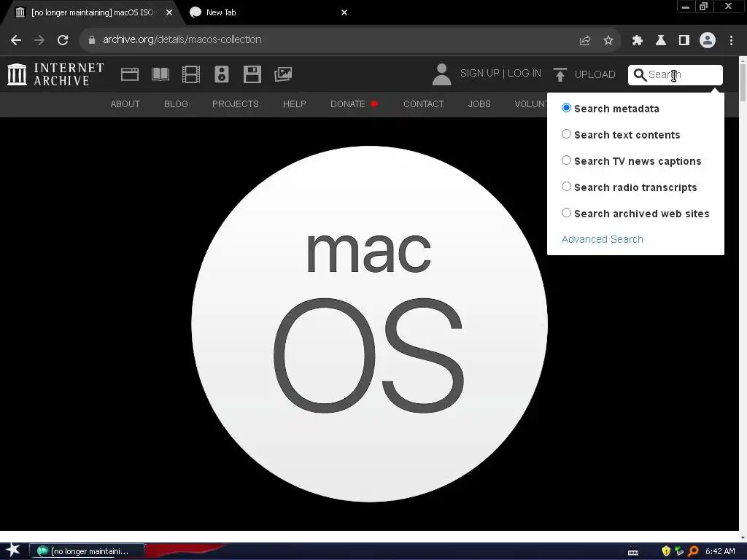Go back with browser back arrow
Viewport: 747px width, 560px height.
(x=16, y=40)
